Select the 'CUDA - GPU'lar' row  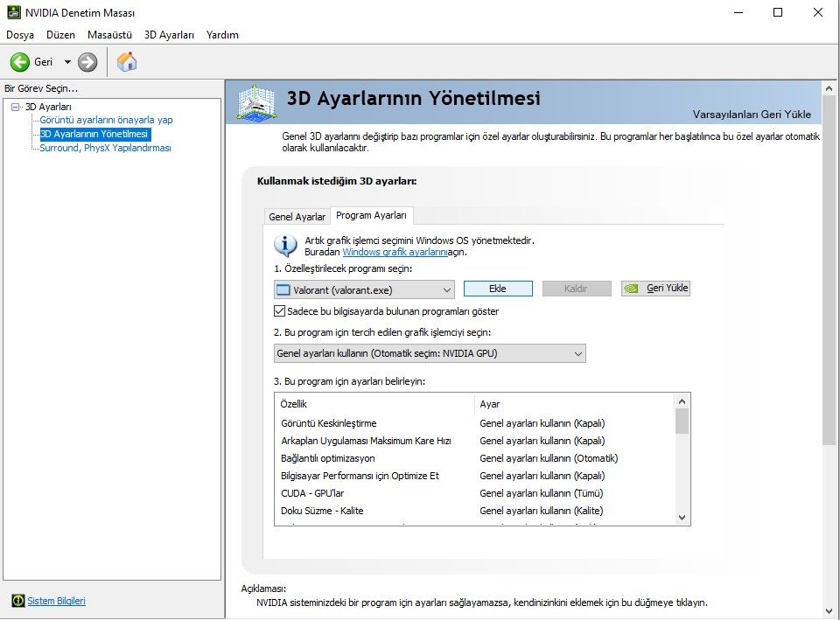[474, 493]
